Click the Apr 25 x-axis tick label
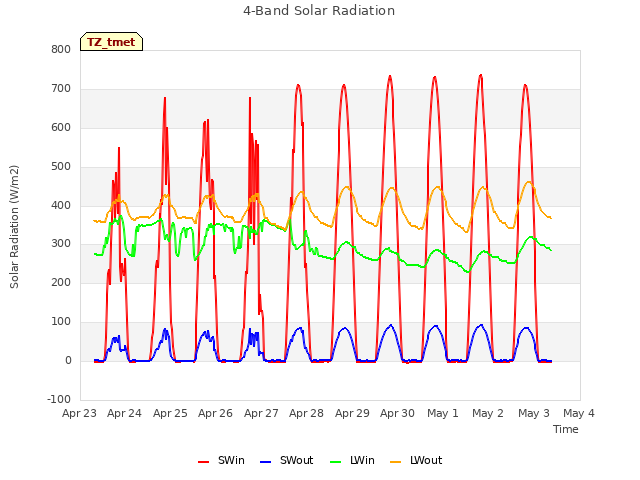640x480 pixels. 170,413
